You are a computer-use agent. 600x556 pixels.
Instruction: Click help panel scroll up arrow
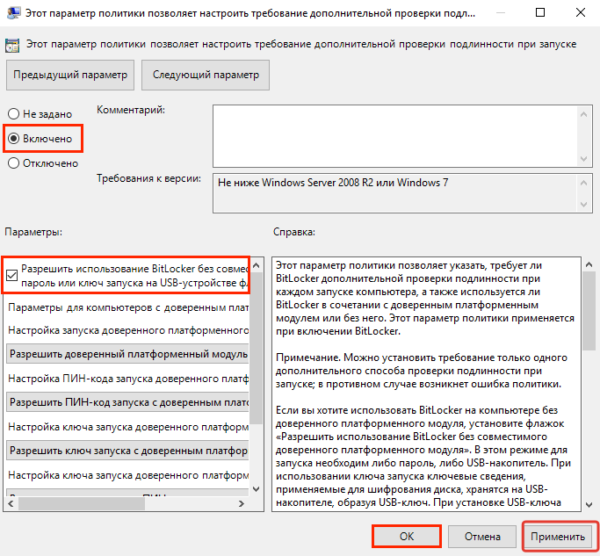coord(589,264)
